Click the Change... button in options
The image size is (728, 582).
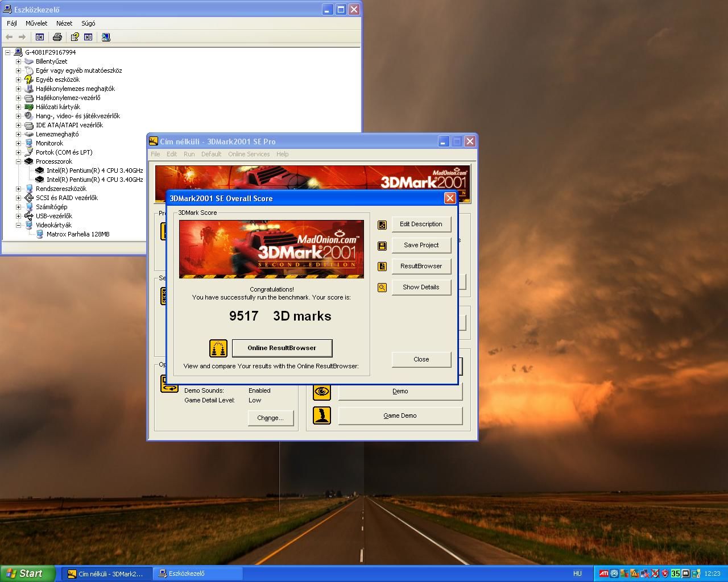271,418
